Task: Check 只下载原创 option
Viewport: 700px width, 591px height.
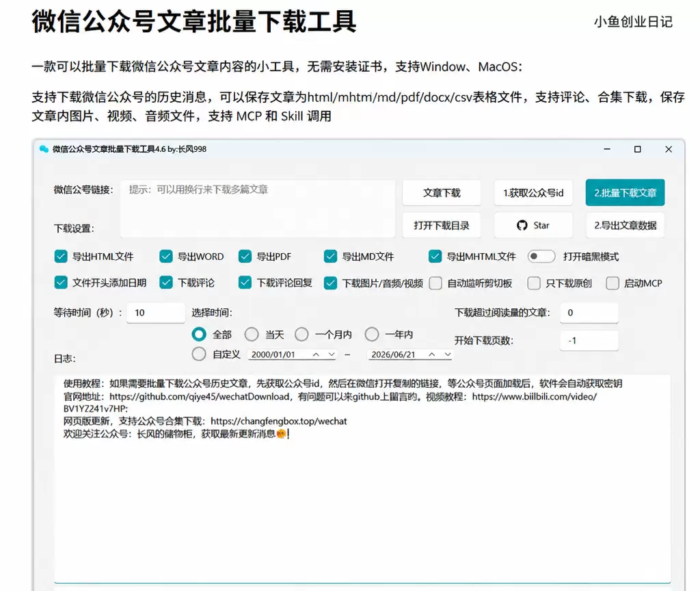Action: point(534,283)
